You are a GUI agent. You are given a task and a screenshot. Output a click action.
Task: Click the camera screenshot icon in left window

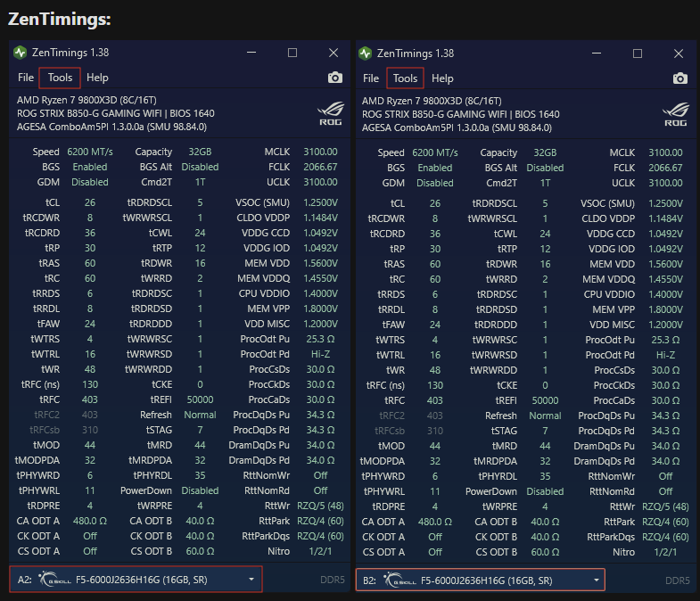(x=334, y=78)
